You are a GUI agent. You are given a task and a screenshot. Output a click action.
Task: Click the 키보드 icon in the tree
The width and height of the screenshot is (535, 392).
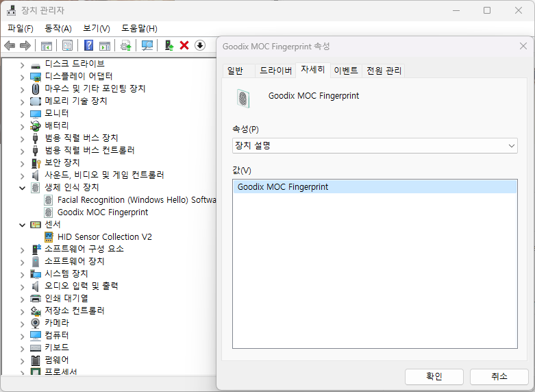click(x=36, y=347)
